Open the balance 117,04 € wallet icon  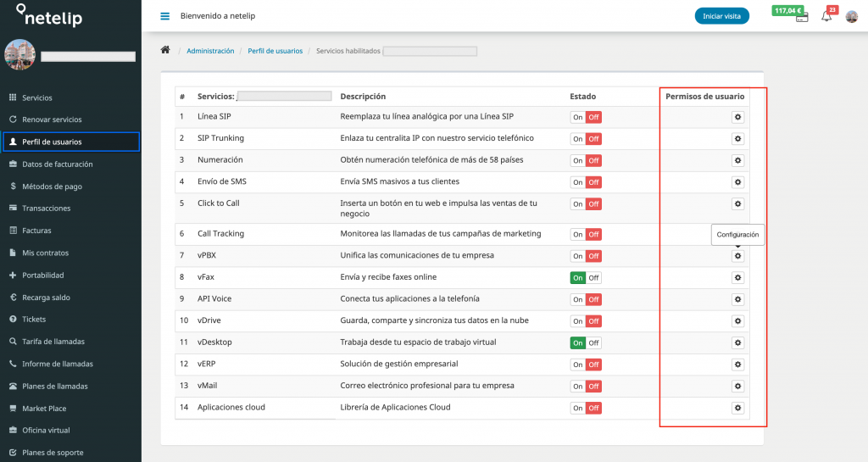pyautogui.click(x=802, y=18)
